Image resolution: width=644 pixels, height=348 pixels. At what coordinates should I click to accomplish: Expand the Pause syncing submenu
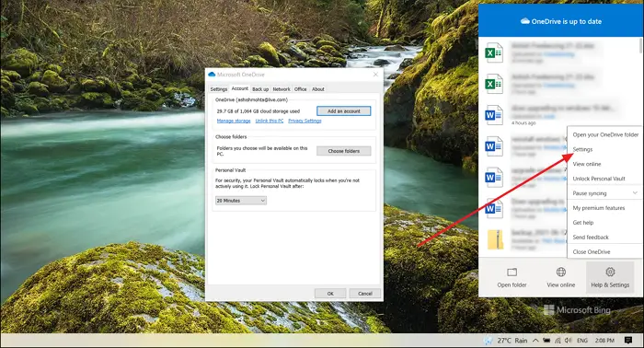coord(605,193)
